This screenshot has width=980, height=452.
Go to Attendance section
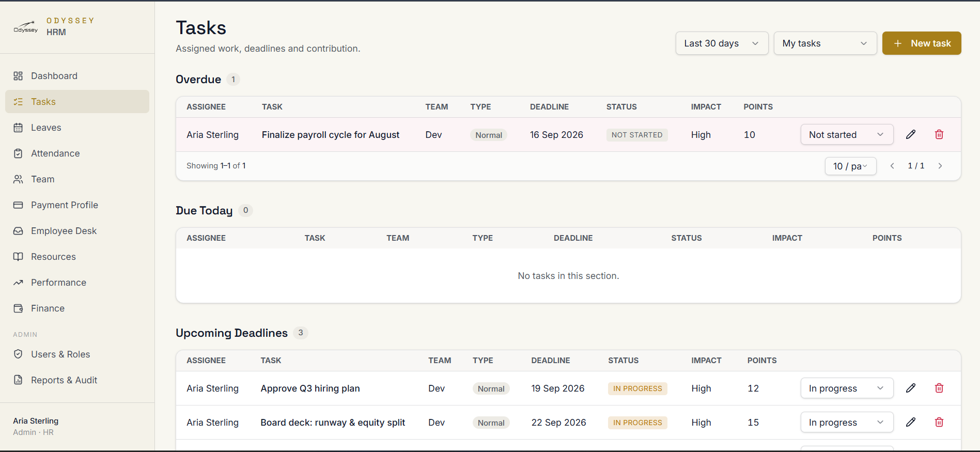coord(77,153)
